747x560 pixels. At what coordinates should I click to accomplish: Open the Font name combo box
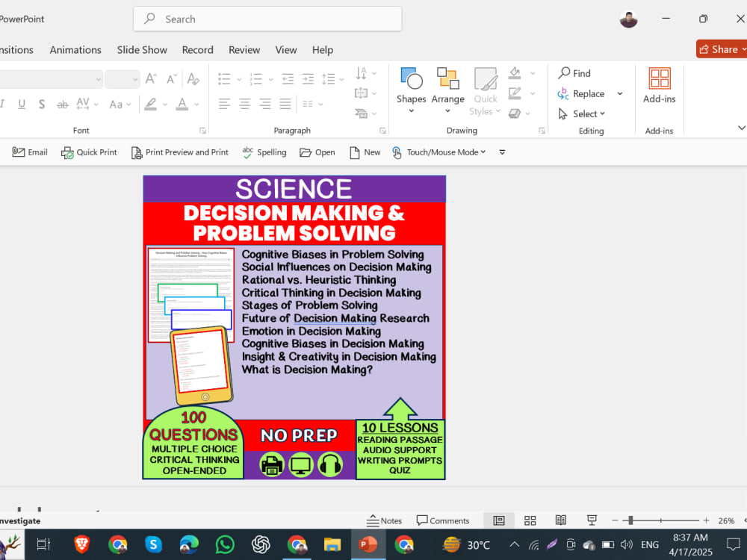pos(50,79)
